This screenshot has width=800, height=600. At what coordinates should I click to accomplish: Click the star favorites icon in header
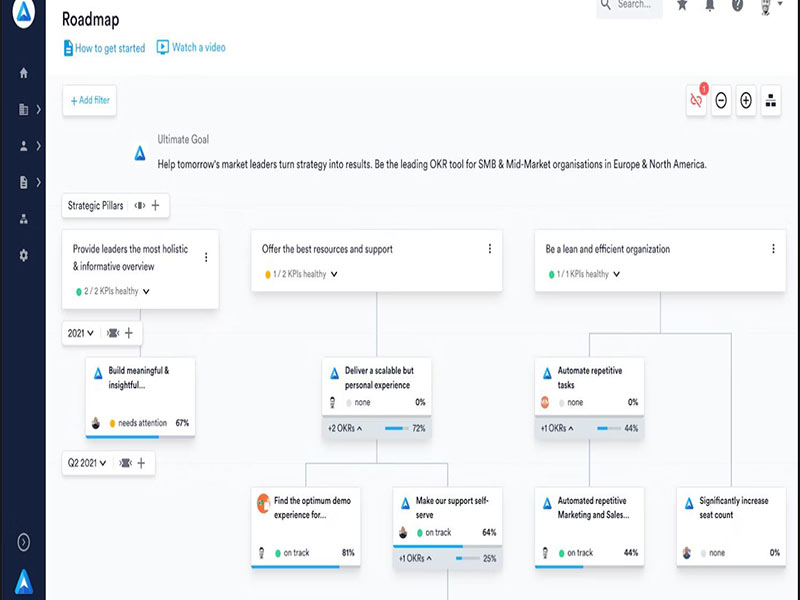682,5
